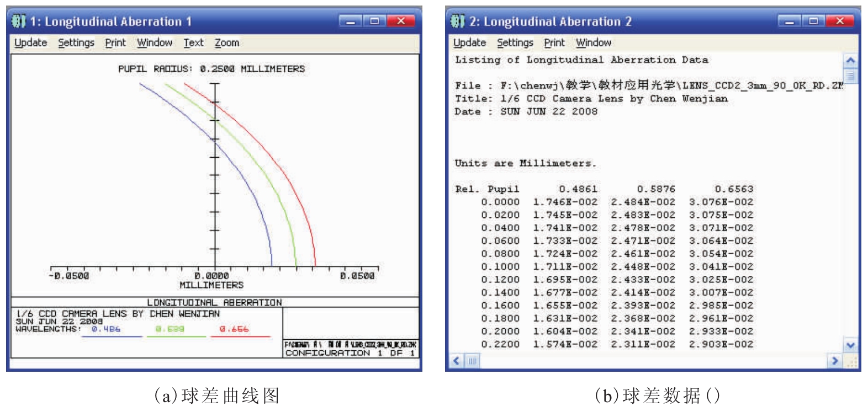Screen dimensions: 868x412
Task: Open Update menu in Longitudinal Aberration 1 window
Action: tap(31, 42)
